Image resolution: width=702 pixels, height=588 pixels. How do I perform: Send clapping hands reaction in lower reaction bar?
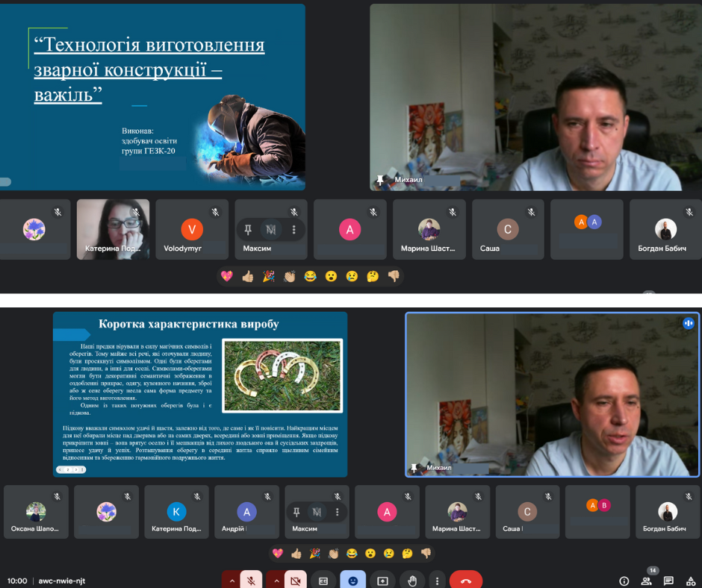pyautogui.click(x=334, y=554)
